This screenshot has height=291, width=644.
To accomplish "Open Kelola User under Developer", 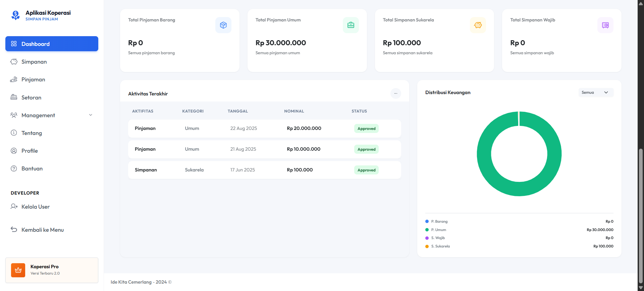I will coord(52,207).
